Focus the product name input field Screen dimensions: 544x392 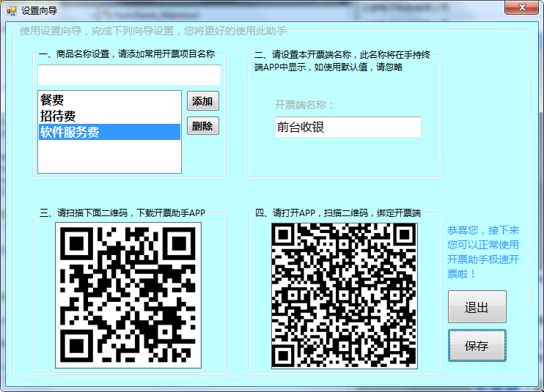129,75
